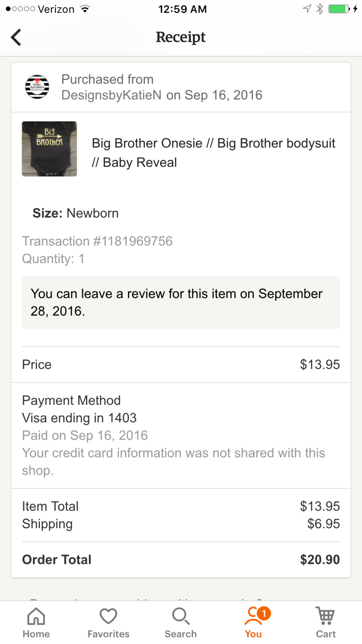Open the shopping Cart tab

tap(325, 622)
